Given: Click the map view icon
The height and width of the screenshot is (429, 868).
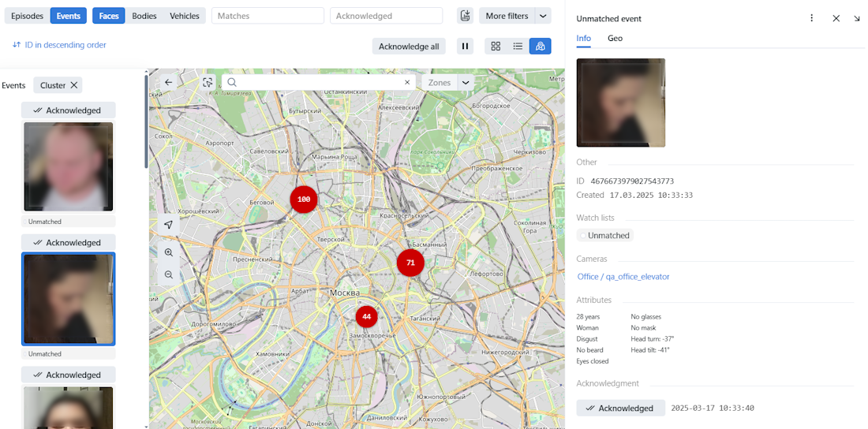Looking at the screenshot, I should pos(540,47).
